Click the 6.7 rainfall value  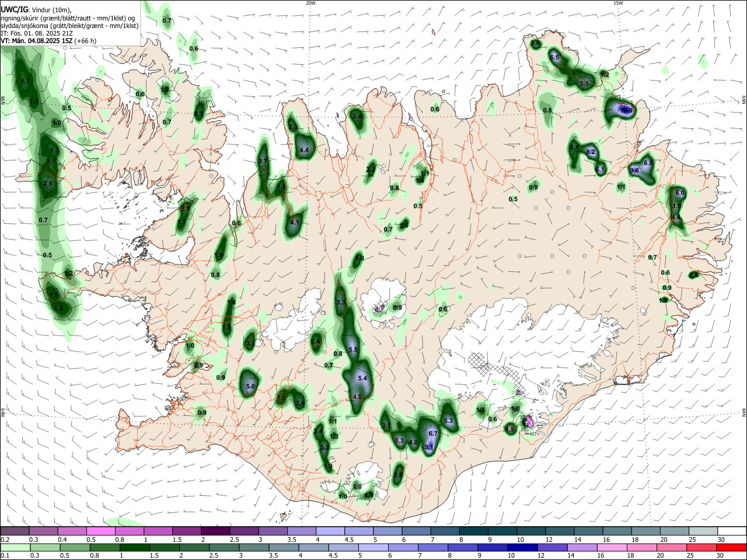click(433, 433)
